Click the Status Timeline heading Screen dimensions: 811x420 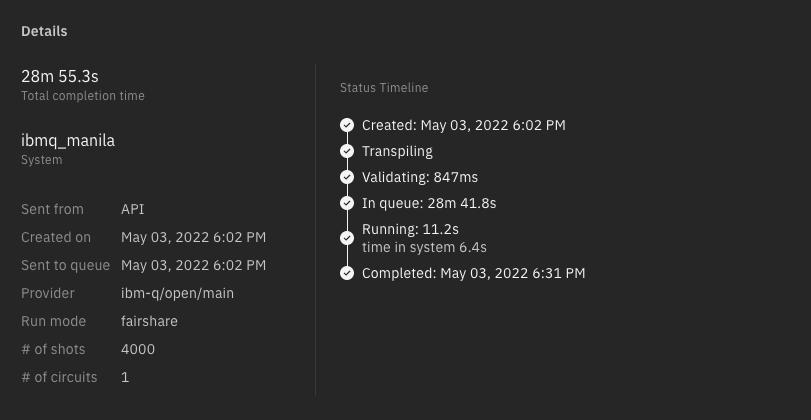point(384,88)
